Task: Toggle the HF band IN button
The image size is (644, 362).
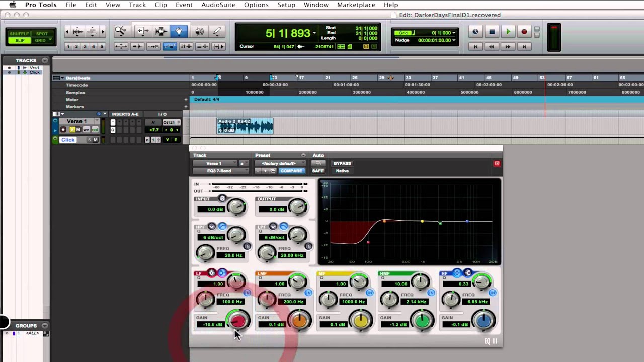Action: tap(493, 293)
